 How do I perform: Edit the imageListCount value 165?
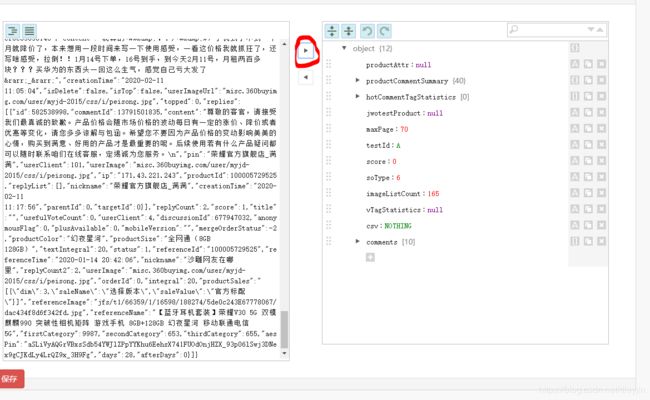tap(433, 194)
